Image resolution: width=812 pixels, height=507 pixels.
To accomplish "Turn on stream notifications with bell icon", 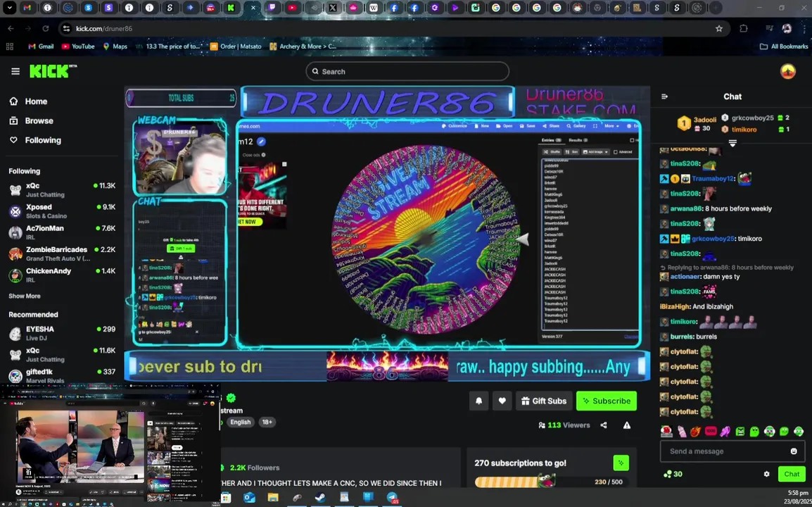I will pyautogui.click(x=479, y=401).
